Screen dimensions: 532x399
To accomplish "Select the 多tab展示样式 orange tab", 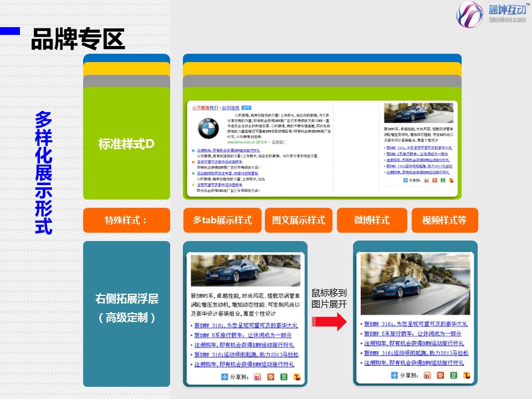I will tap(222, 221).
